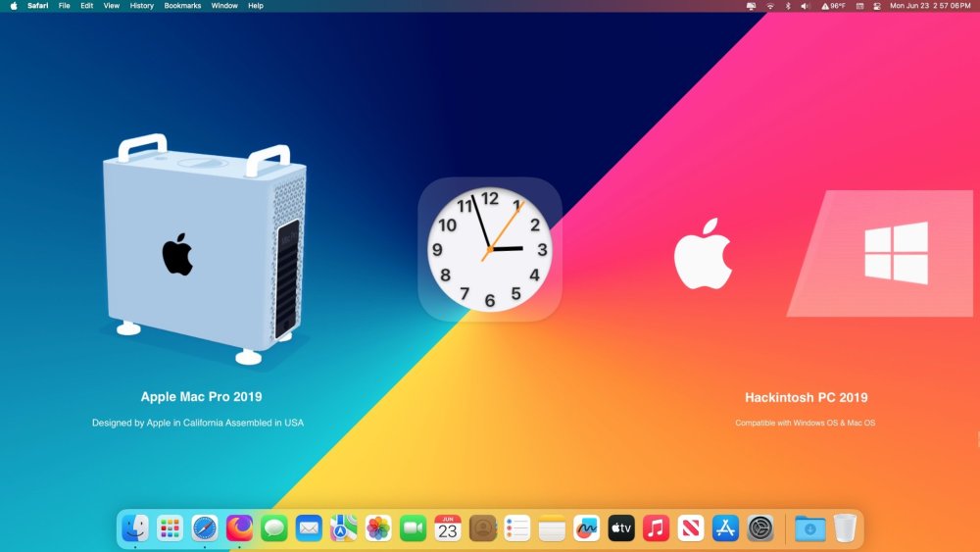The height and width of the screenshot is (552, 980).
Task: Open the Help menu
Action: pos(256,6)
